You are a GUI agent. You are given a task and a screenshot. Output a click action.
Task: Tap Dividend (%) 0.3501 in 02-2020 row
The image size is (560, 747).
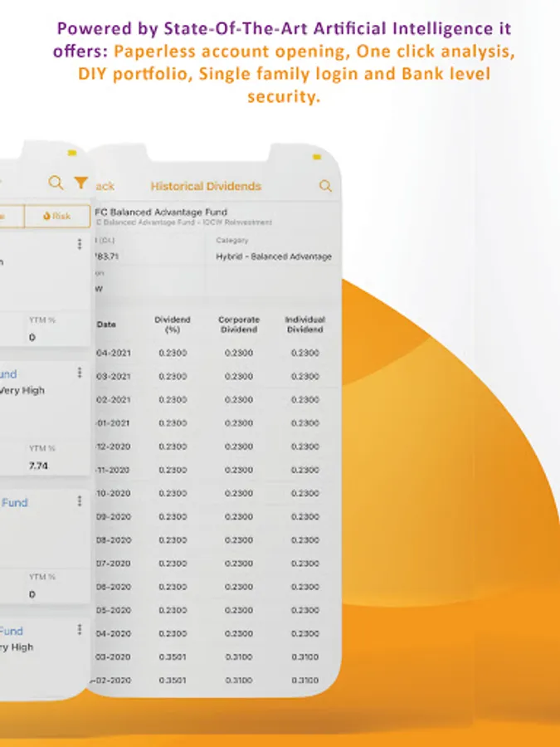(x=173, y=681)
